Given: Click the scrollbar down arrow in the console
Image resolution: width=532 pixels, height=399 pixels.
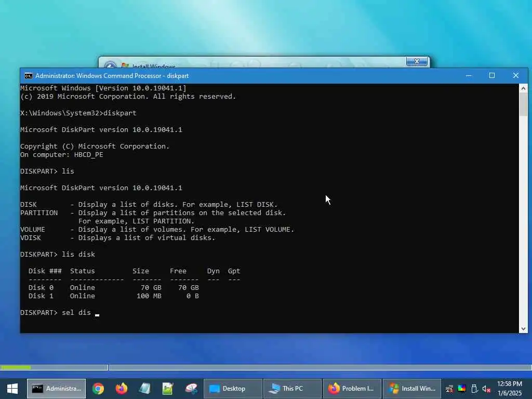Looking at the screenshot, I should tap(523, 328).
